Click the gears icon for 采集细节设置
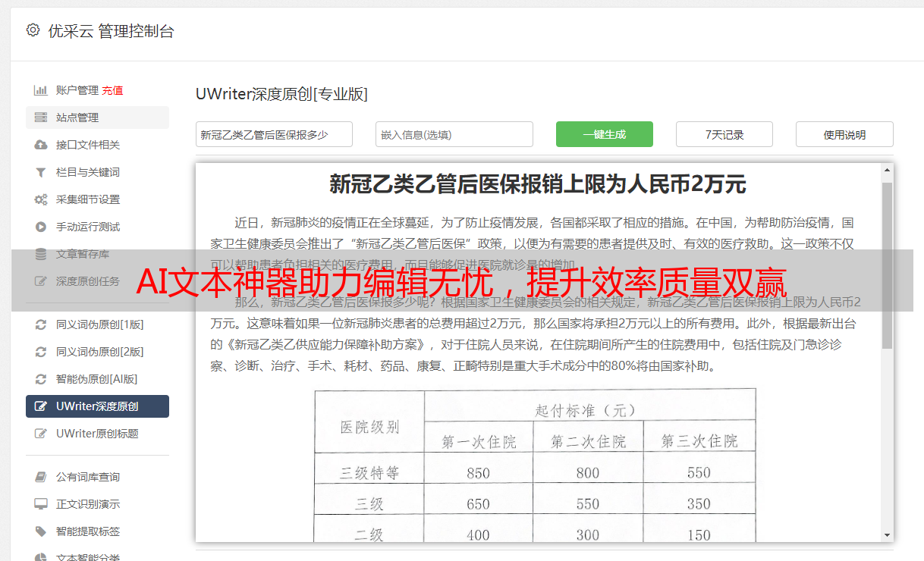The width and height of the screenshot is (924, 561). tap(41, 199)
